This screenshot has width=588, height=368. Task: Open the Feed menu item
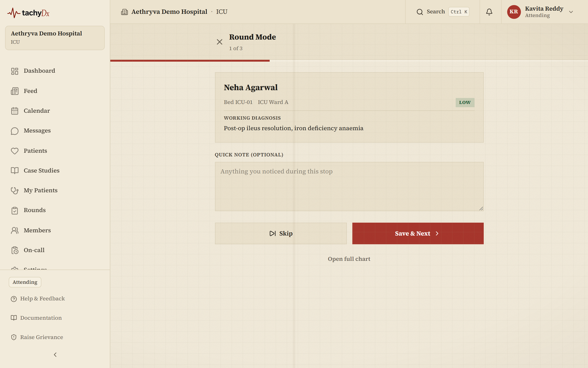(x=55, y=91)
